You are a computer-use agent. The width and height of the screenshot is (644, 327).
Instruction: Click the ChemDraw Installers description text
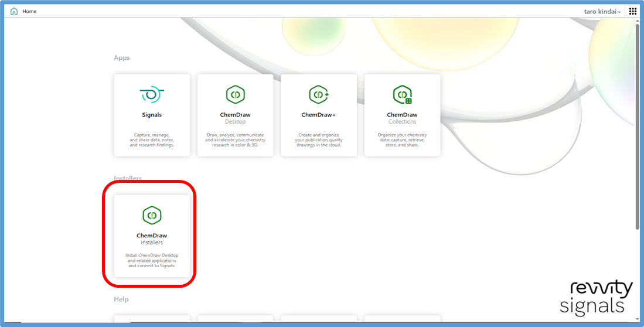tap(152, 260)
